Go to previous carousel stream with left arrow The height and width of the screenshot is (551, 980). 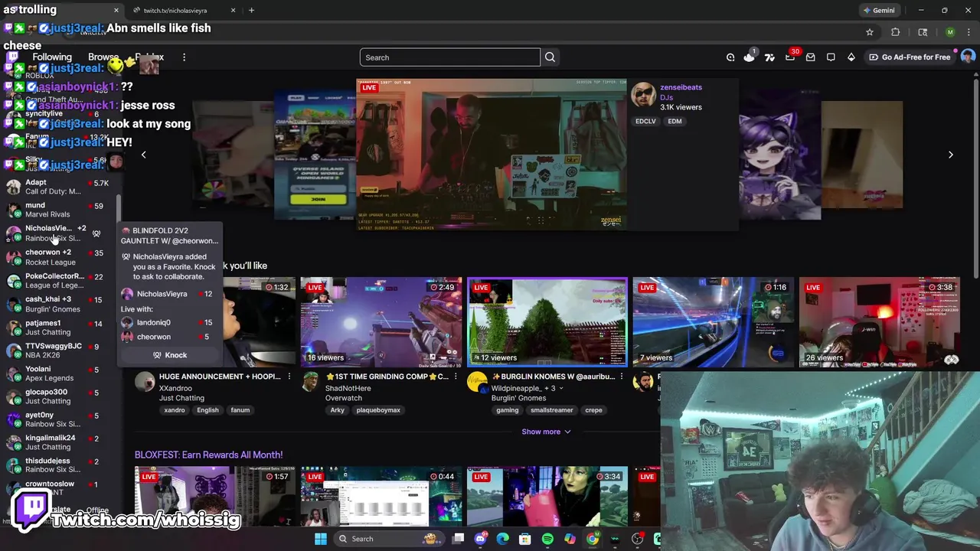pyautogui.click(x=143, y=155)
